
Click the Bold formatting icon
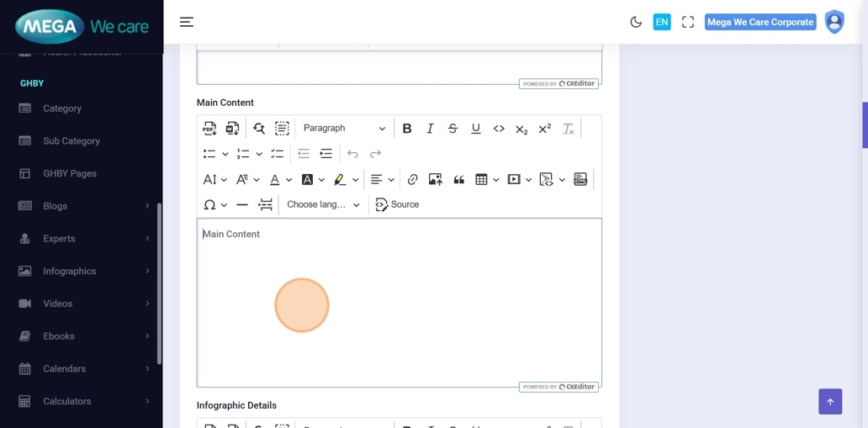tap(407, 129)
